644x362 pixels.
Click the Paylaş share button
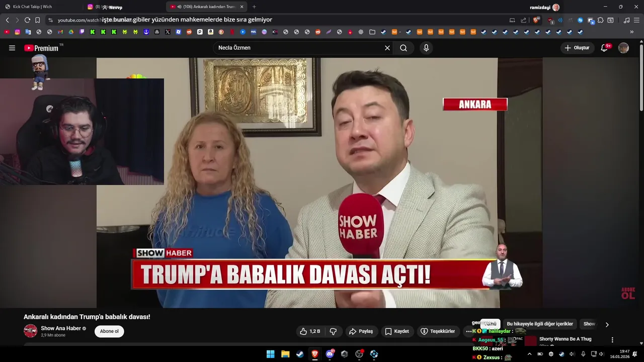pos(361,331)
